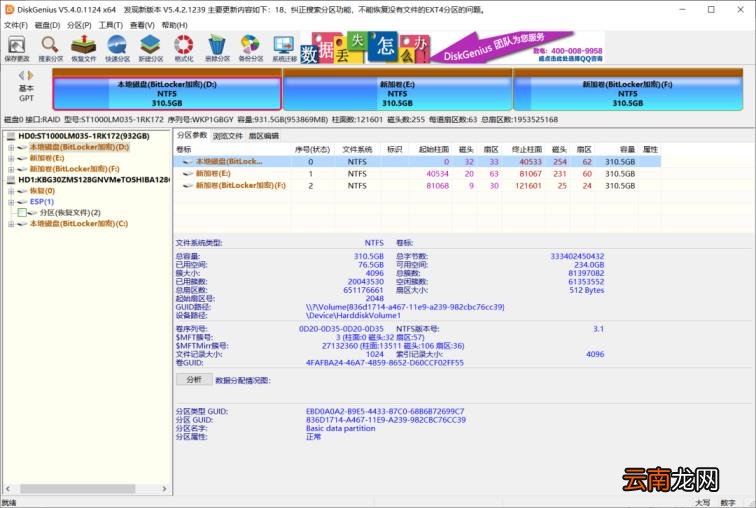Click drive icon beside 新加卷(E:) in table

[188, 174]
